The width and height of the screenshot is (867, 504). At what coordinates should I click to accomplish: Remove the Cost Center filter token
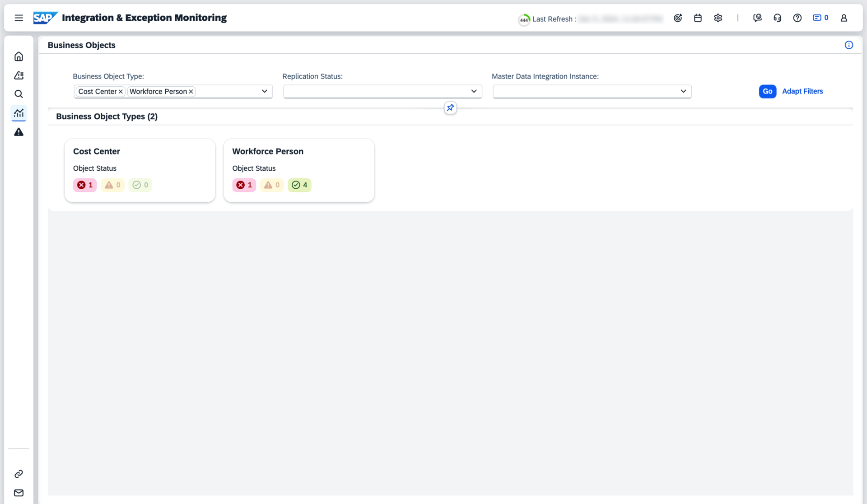coord(121,92)
